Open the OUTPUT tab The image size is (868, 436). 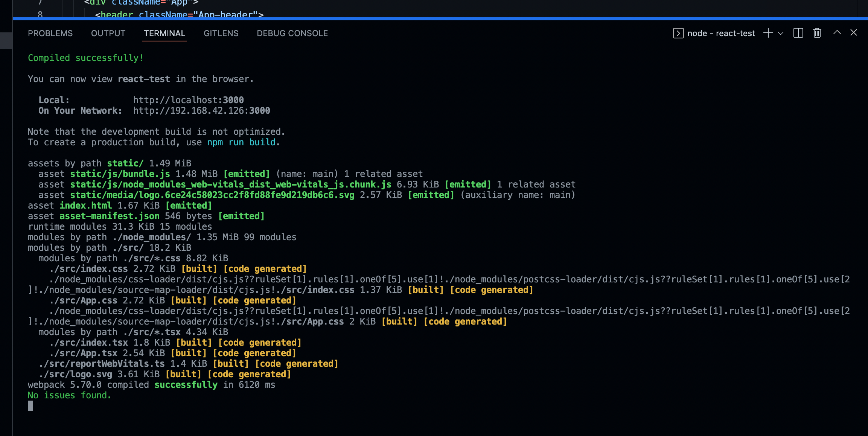point(108,33)
